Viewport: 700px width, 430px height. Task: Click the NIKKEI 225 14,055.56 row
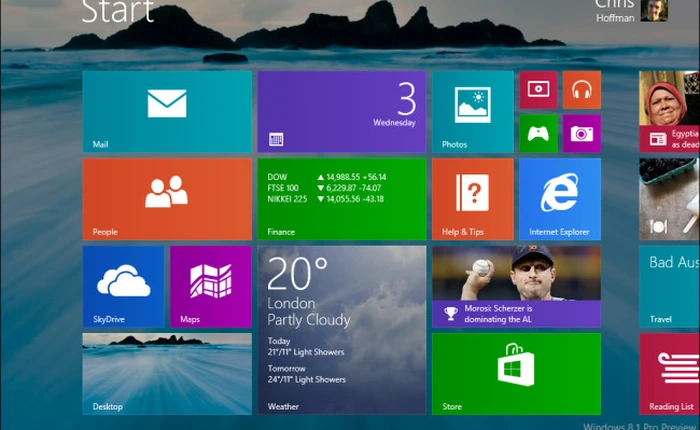(x=325, y=199)
